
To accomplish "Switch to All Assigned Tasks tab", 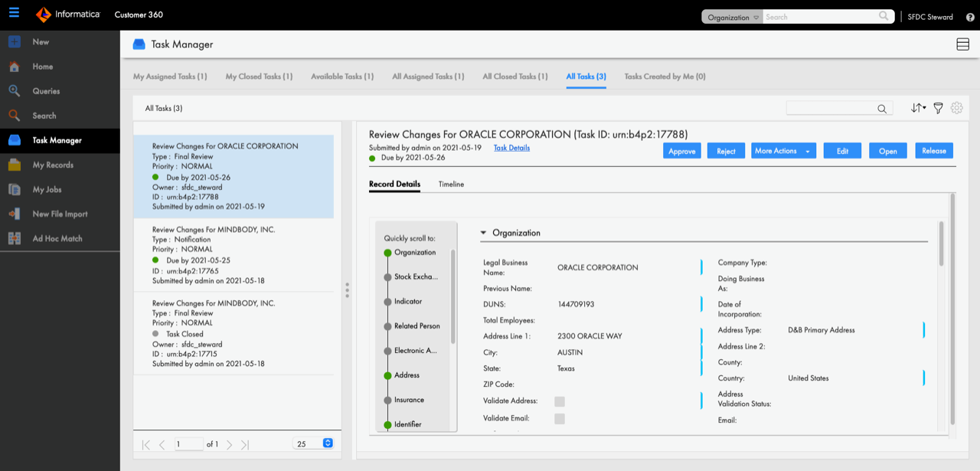I will click(428, 77).
